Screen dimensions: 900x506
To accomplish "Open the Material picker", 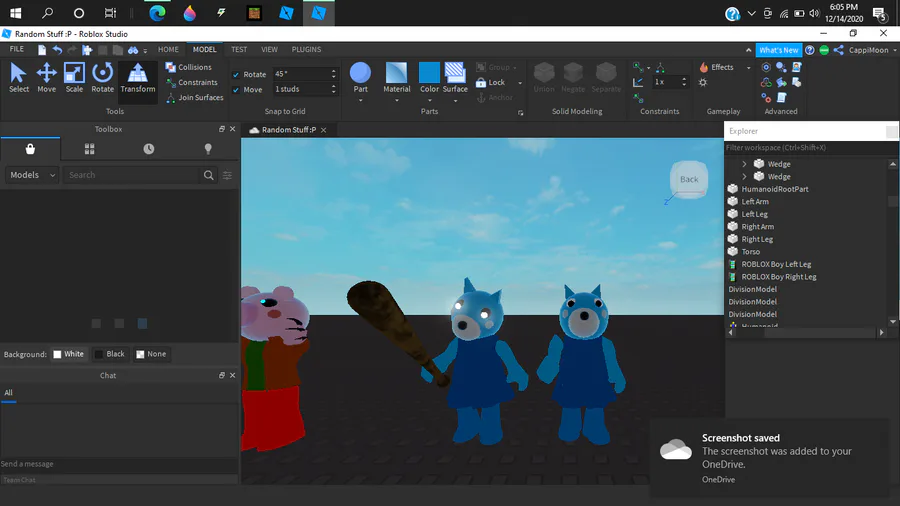I will click(x=397, y=77).
